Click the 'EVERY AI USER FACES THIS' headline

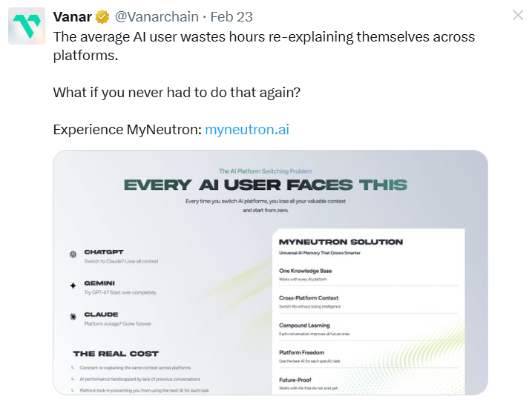click(x=265, y=185)
